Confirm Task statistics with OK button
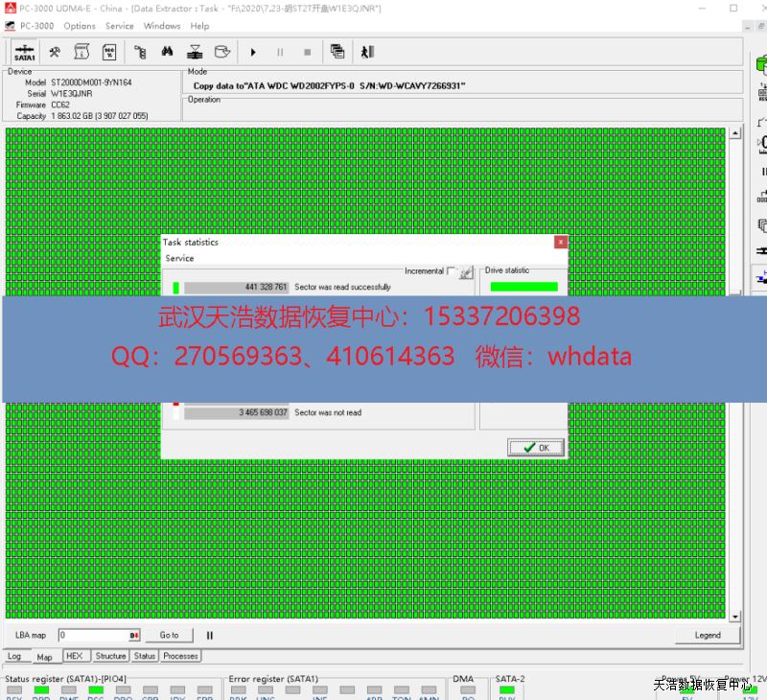This screenshot has width=767, height=700. tap(536, 447)
